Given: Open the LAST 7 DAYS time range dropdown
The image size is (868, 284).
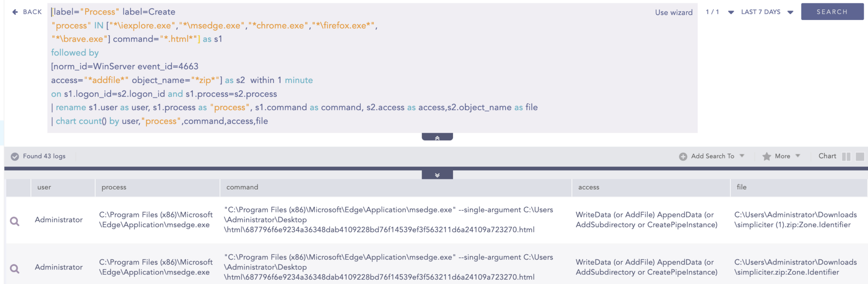Looking at the screenshot, I should pyautogui.click(x=790, y=12).
